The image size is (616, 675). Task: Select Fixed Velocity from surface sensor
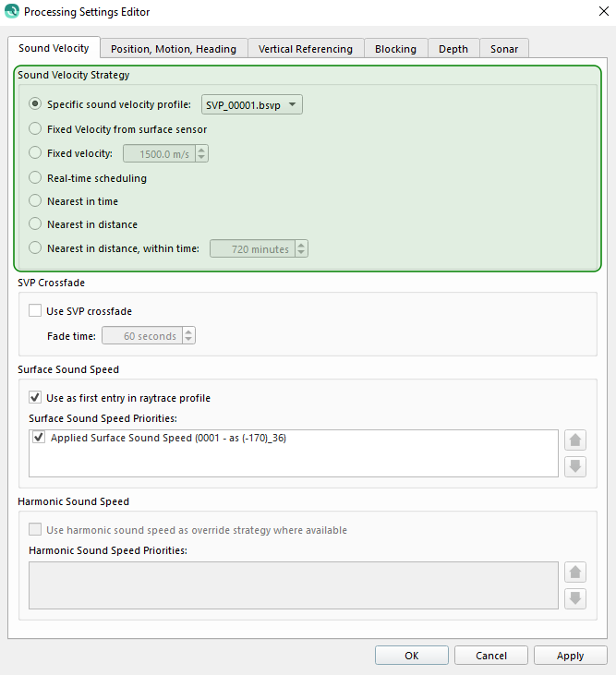click(36, 129)
